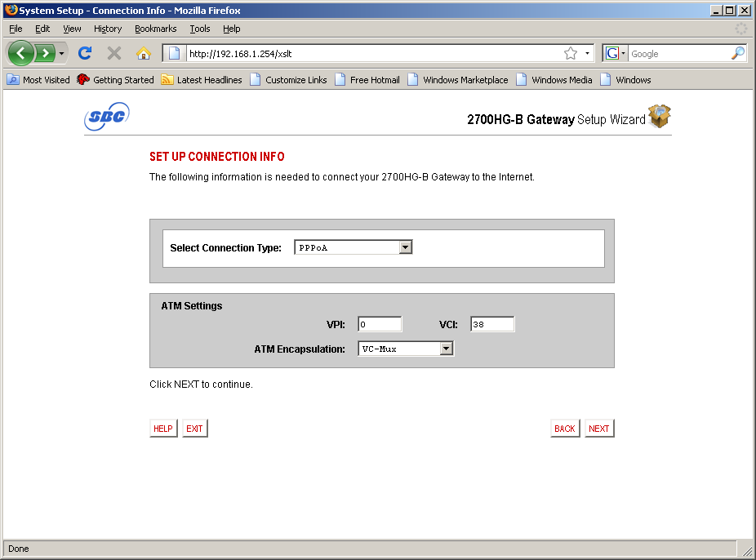Click the HELP button
The width and height of the screenshot is (756, 560).
[x=163, y=429]
